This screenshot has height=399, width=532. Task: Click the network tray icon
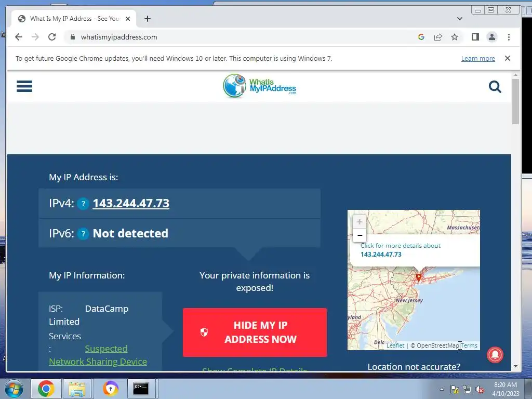tap(467, 389)
